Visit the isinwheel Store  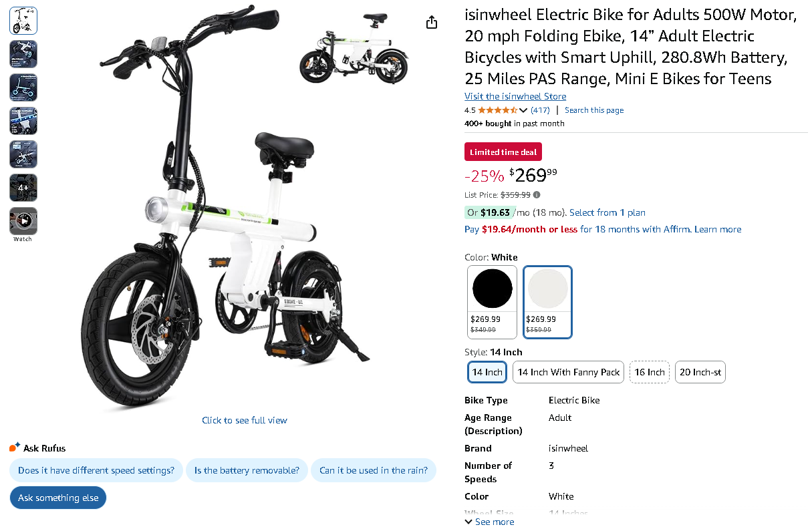coord(515,96)
